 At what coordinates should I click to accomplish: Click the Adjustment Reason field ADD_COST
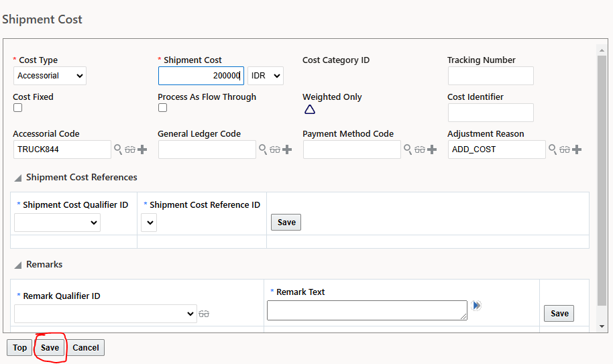point(497,149)
